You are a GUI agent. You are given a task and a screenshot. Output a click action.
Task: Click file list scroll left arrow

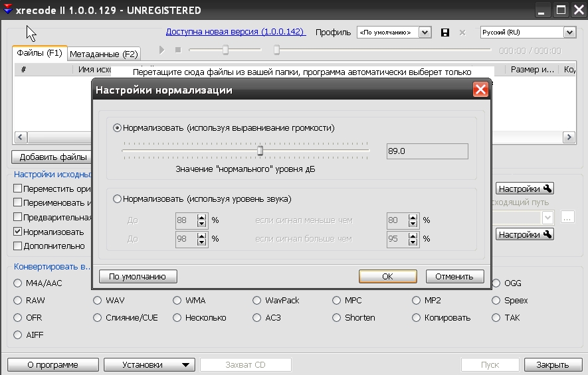click(20, 137)
